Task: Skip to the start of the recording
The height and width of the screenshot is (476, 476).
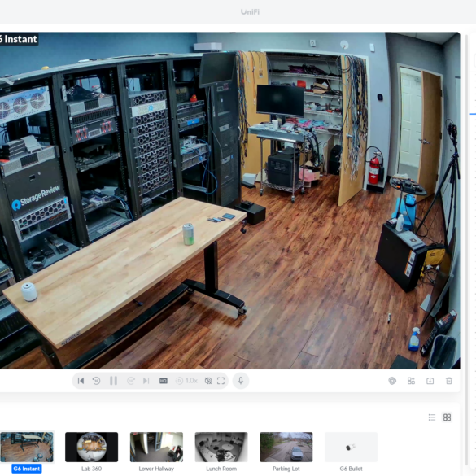Action: 81,381
